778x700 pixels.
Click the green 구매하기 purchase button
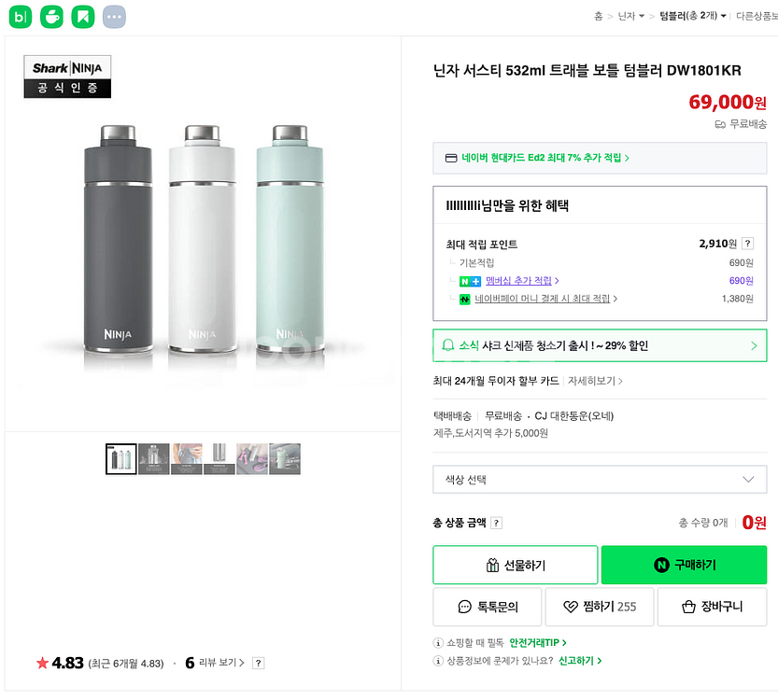pos(684,566)
